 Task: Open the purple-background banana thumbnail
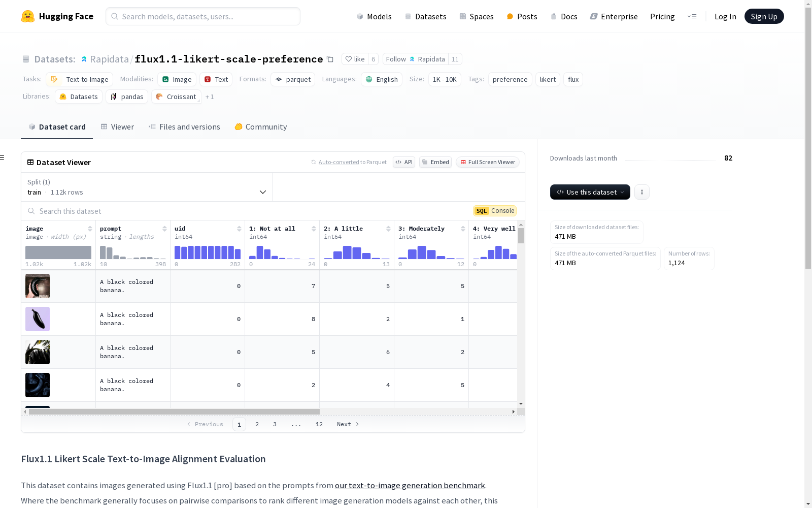tap(38, 319)
